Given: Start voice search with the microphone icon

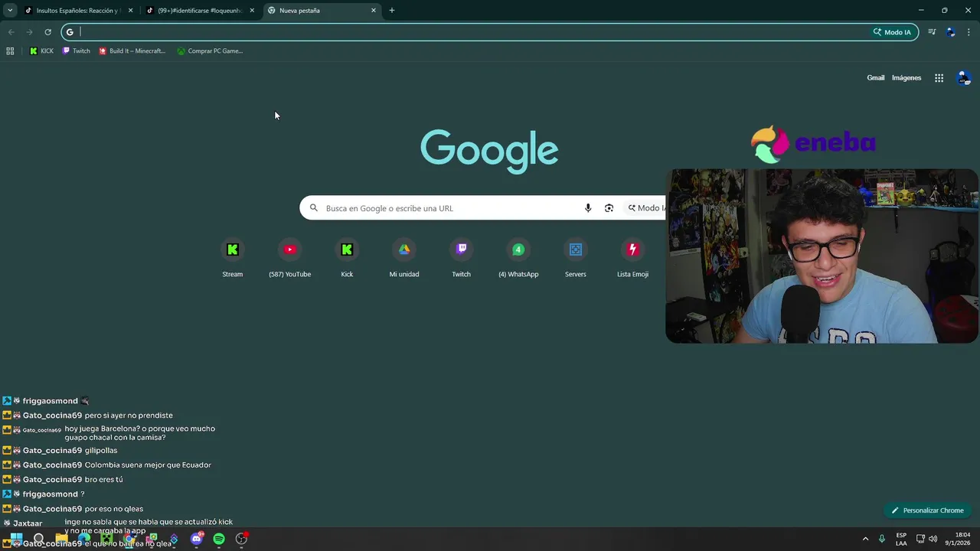Looking at the screenshot, I should point(588,208).
